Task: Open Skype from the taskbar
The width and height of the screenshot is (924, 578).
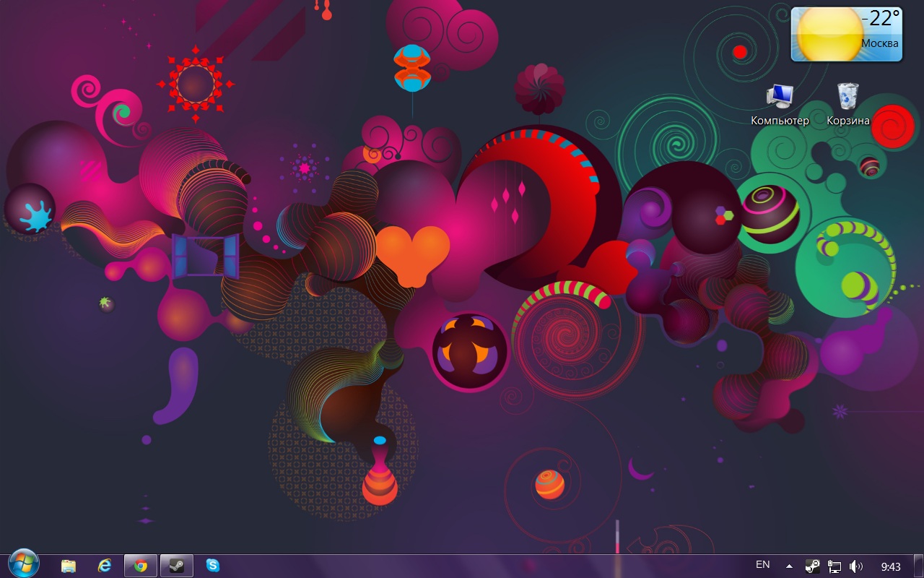Action: tap(212, 566)
